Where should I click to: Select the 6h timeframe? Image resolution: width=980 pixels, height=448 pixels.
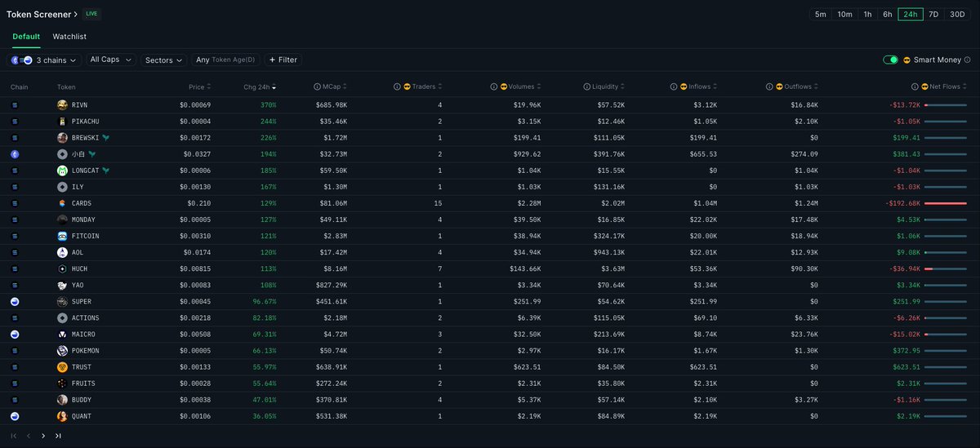888,14
